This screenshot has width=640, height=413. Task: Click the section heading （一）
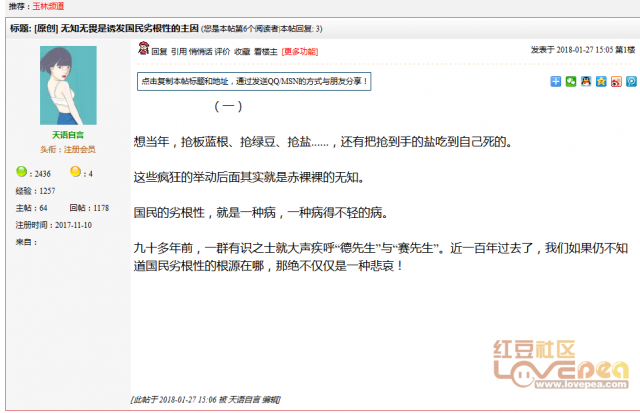point(228,107)
